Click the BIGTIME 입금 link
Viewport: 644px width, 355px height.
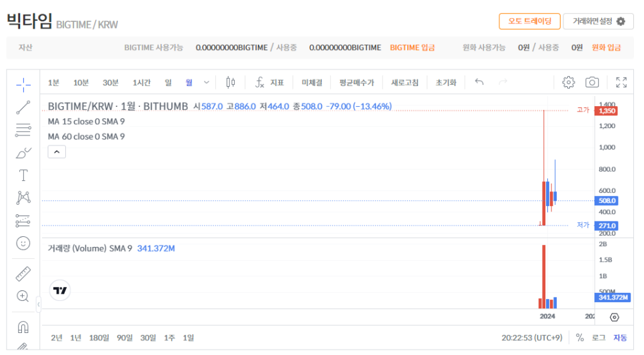(413, 47)
